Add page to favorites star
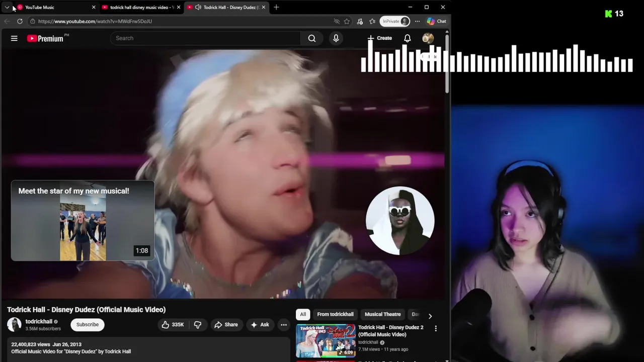The height and width of the screenshot is (362, 644). tap(347, 21)
